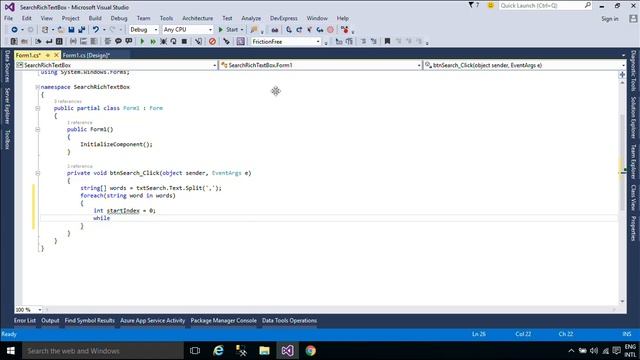The width and height of the screenshot is (640, 360).
Task: Click the Find in Files binoculars icon
Action: pyautogui.click(x=275, y=30)
